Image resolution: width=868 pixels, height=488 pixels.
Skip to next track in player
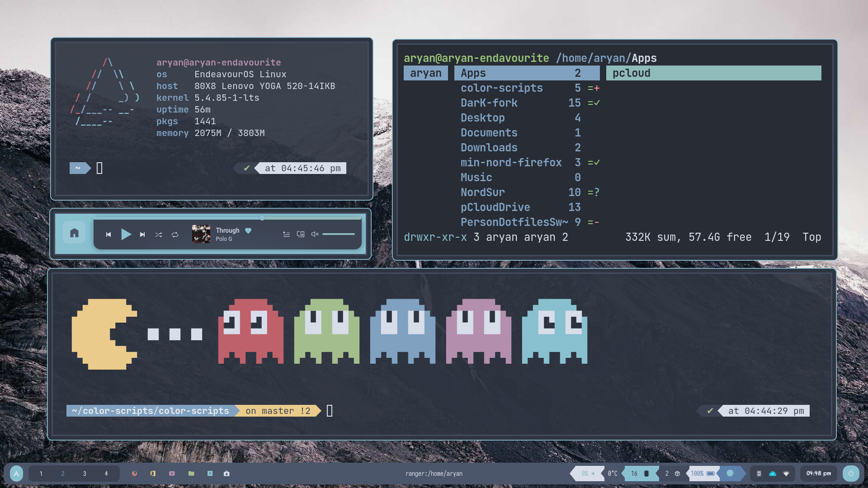pos(142,235)
